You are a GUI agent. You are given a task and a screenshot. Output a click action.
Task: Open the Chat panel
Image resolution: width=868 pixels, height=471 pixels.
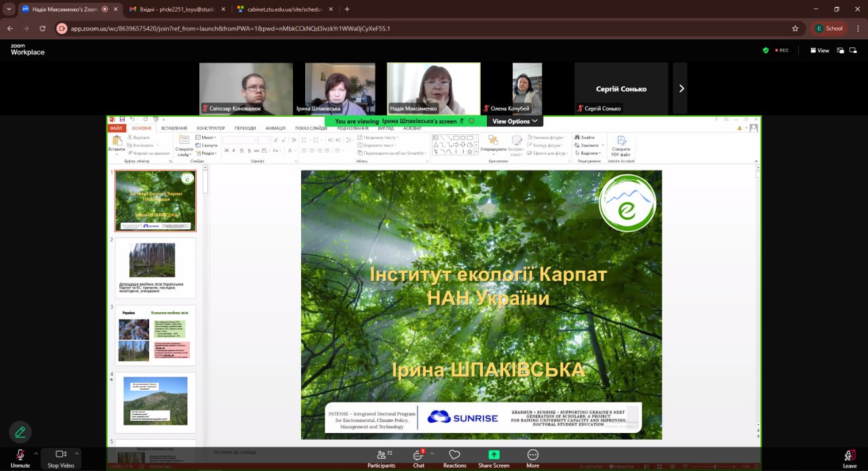pos(418,458)
